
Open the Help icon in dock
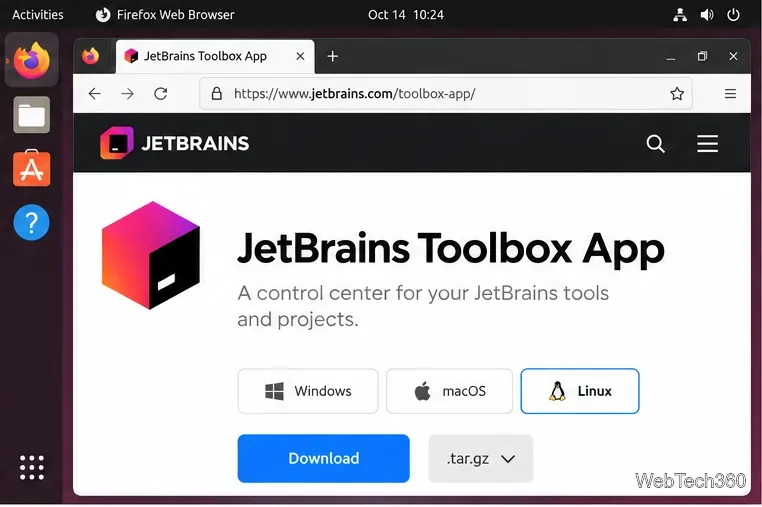point(32,223)
